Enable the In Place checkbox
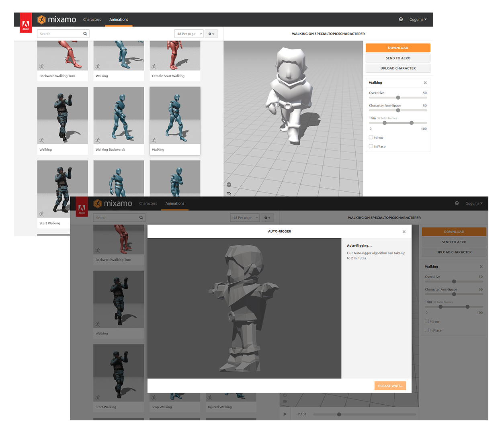This screenshot has height=434, width=504. point(371,146)
